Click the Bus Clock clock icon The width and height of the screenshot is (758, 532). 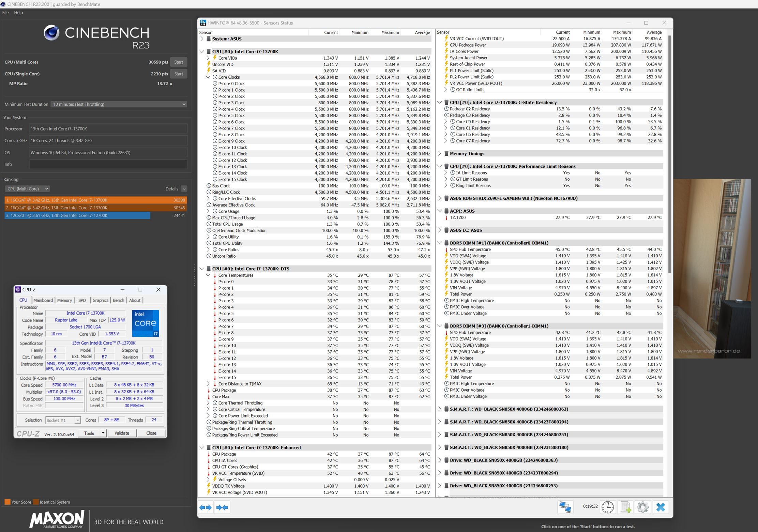(209, 186)
